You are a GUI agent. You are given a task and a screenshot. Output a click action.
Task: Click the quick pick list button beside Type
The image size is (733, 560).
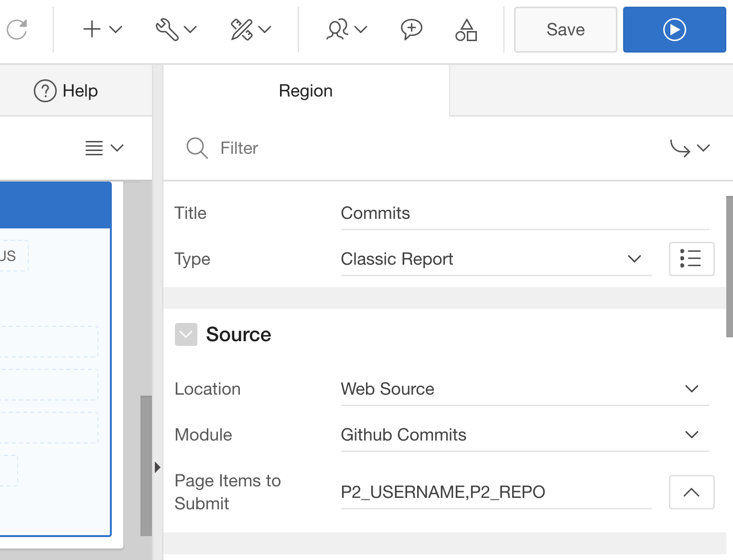pyautogui.click(x=691, y=259)
